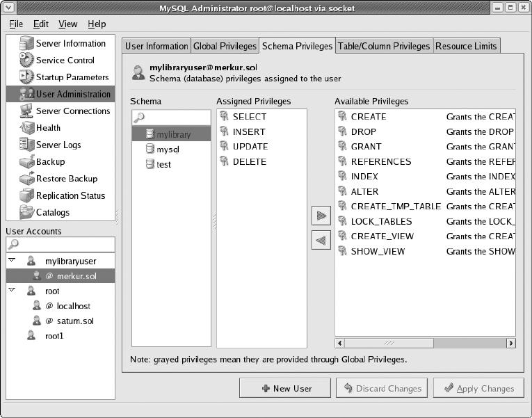Viewport: 532px width, 418px height.
Task: Click the mysql schema database icon
Action: coord(150,149)
